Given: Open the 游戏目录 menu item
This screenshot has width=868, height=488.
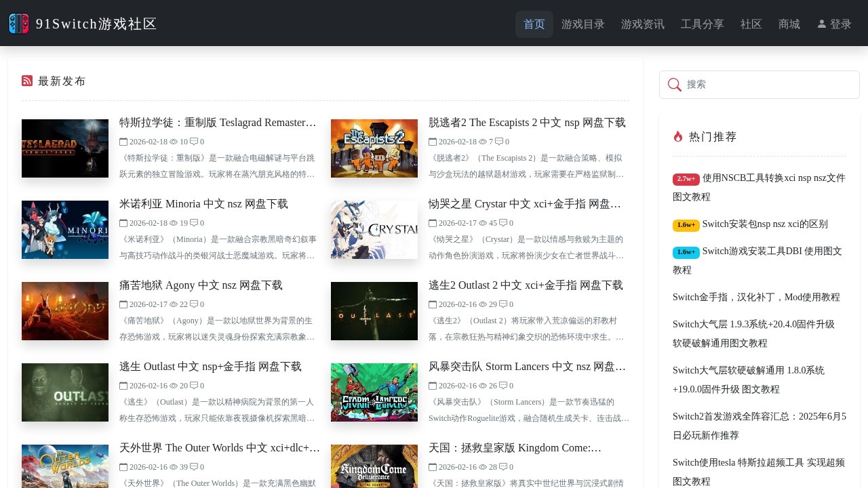Looking at the screenshot, I should 583,24.
